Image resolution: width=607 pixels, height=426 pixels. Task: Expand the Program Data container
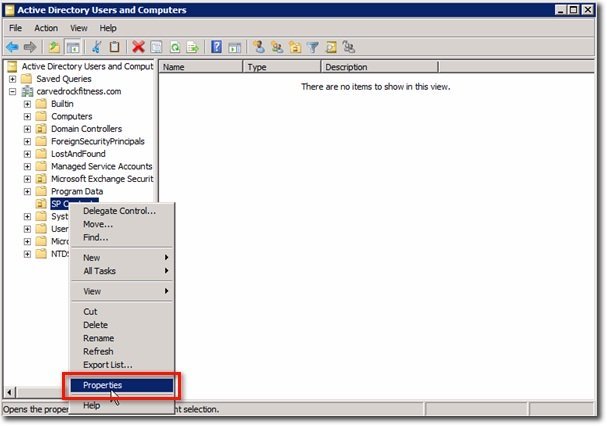[x=27, y=192]
